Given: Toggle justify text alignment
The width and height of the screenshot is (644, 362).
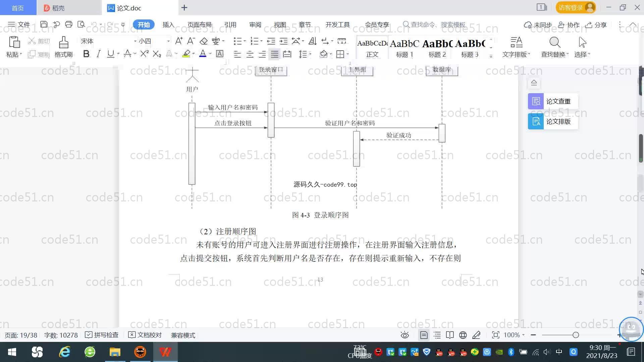Looking at the screenshot, I should coord(275,54).
